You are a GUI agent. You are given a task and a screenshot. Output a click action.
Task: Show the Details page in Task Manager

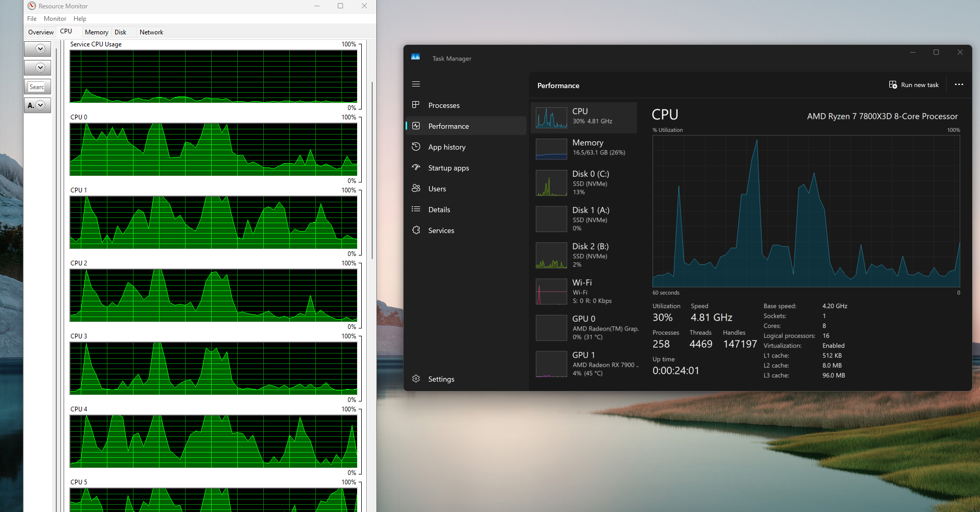tap(466, 210)
